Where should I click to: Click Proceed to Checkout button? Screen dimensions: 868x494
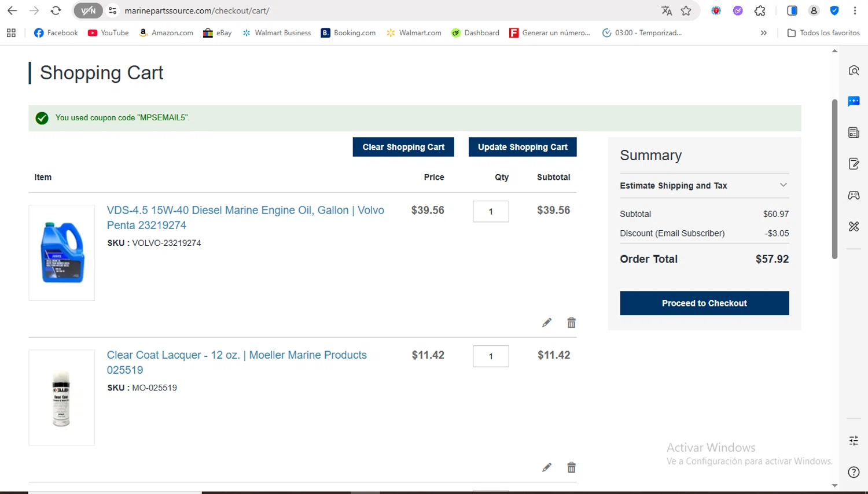coord(704,303)
